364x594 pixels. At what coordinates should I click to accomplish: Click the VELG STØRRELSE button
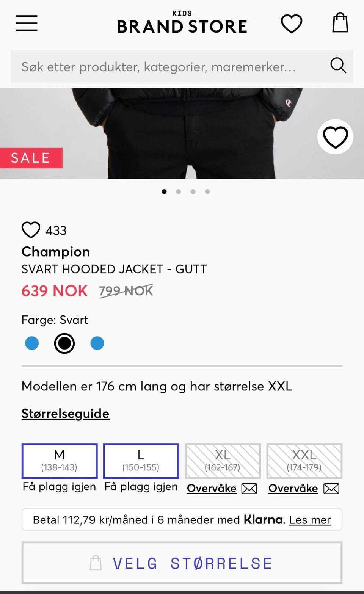182,563
